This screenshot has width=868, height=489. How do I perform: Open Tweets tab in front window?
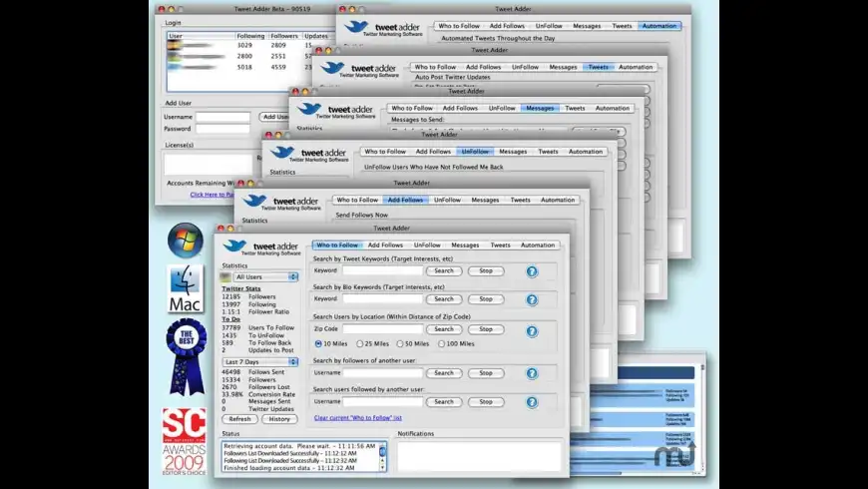click(501, 244)
